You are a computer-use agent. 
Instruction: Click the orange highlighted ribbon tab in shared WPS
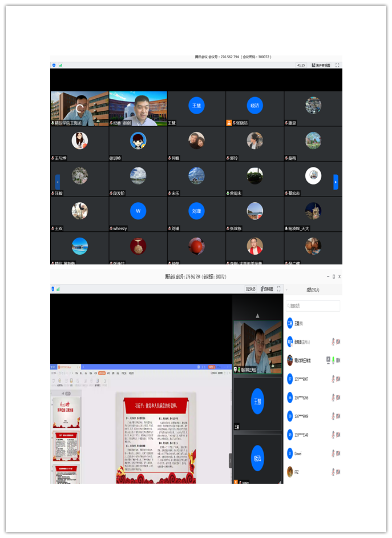tap(102, 373)
